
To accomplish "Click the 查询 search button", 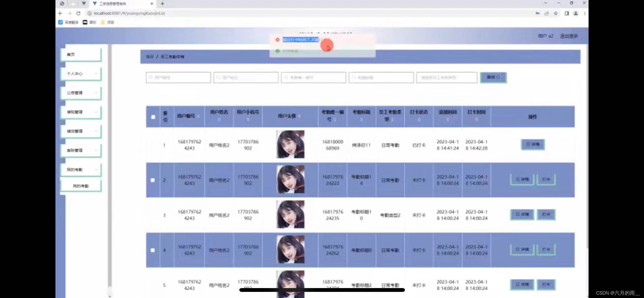I will point(493,77).
